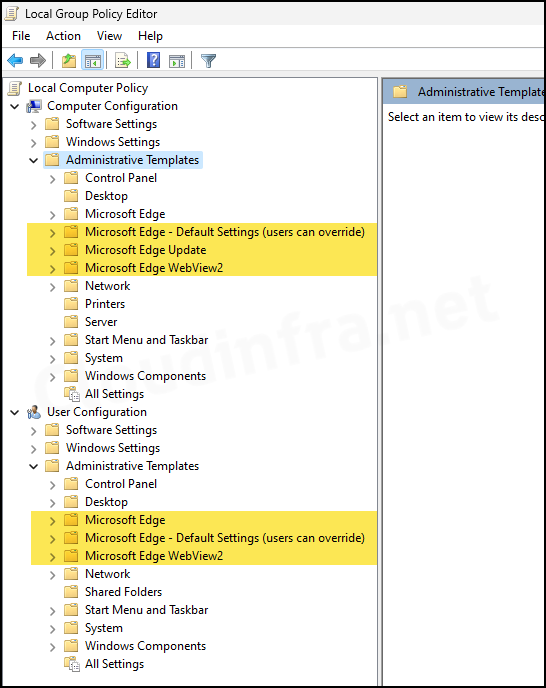Toggle Show/Hide Action Pane icon

pos(177,60)
